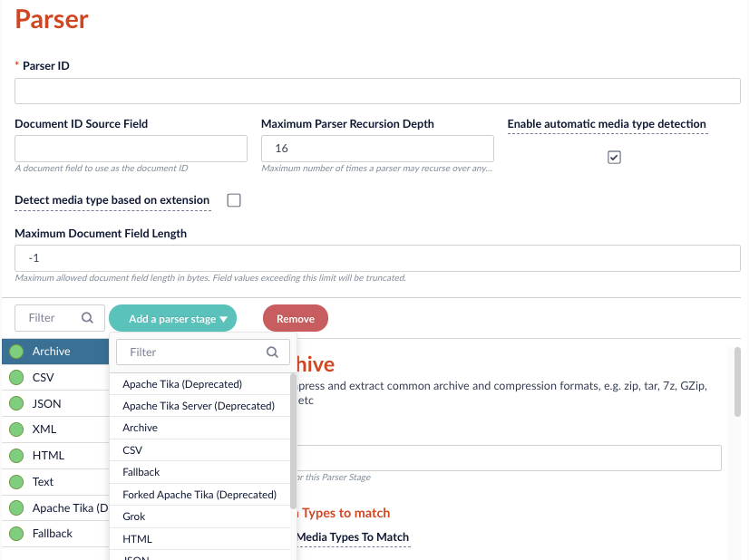Image resolution: width=749 pixels, height=560 pixels.
Task: Click the Archive stage label input field
Action: click(x=509, y=459)
